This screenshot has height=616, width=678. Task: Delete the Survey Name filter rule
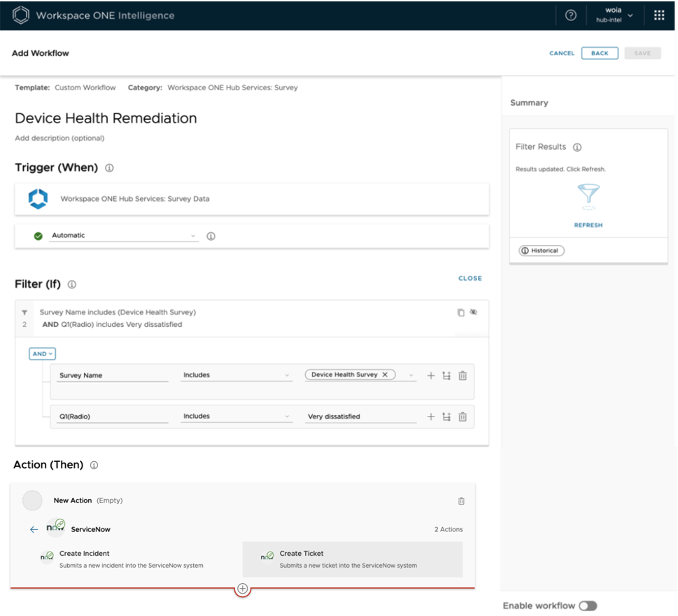tap(462, 376)
